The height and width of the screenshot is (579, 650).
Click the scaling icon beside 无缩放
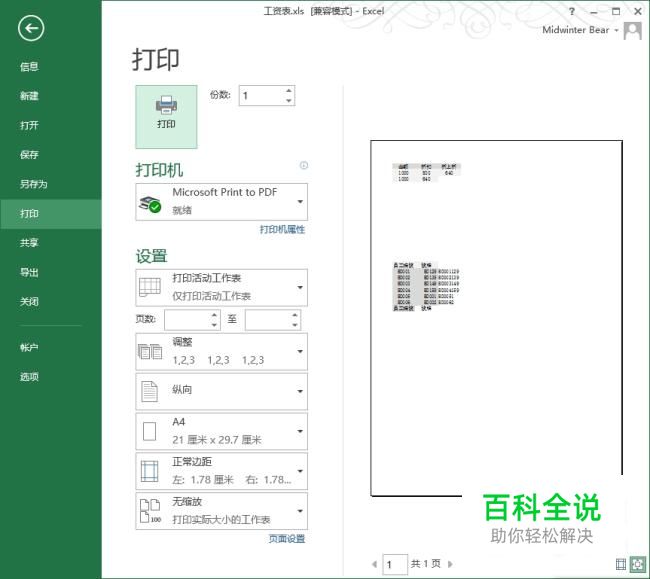pyautogui.click(x=150, y=511)
